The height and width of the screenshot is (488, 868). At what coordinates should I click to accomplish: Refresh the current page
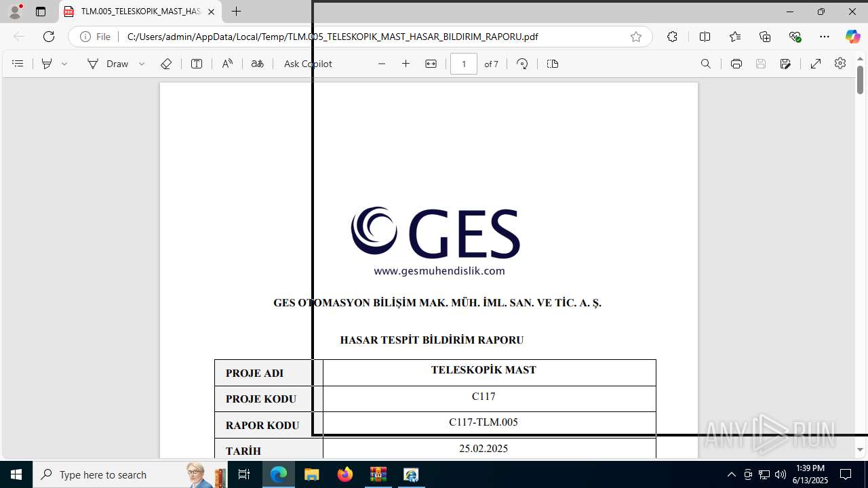(49, 37)
